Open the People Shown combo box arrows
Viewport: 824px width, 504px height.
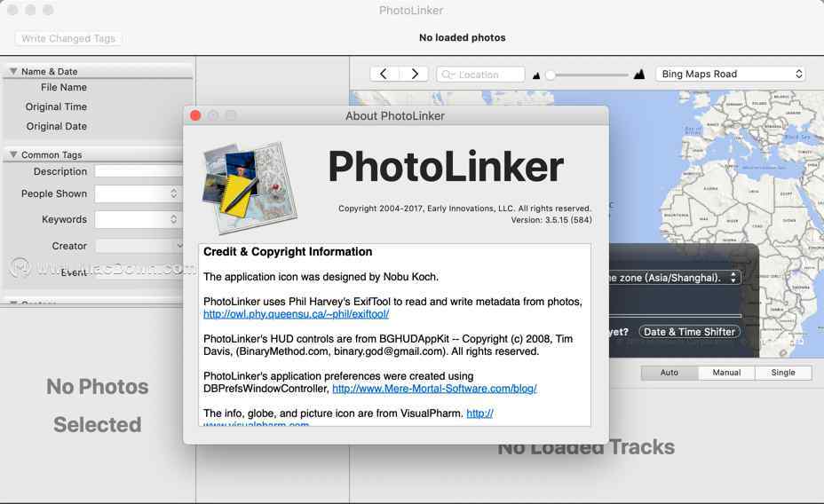coord(174,193)
